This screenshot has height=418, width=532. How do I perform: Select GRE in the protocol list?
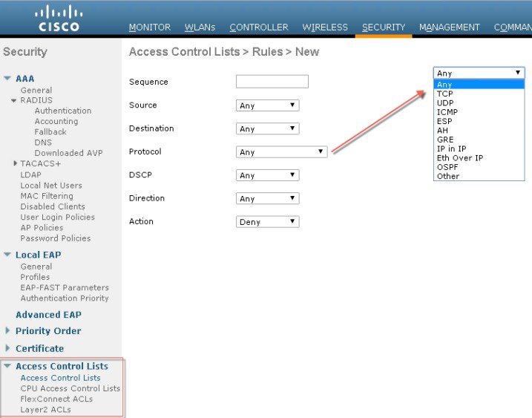(479, 140)
